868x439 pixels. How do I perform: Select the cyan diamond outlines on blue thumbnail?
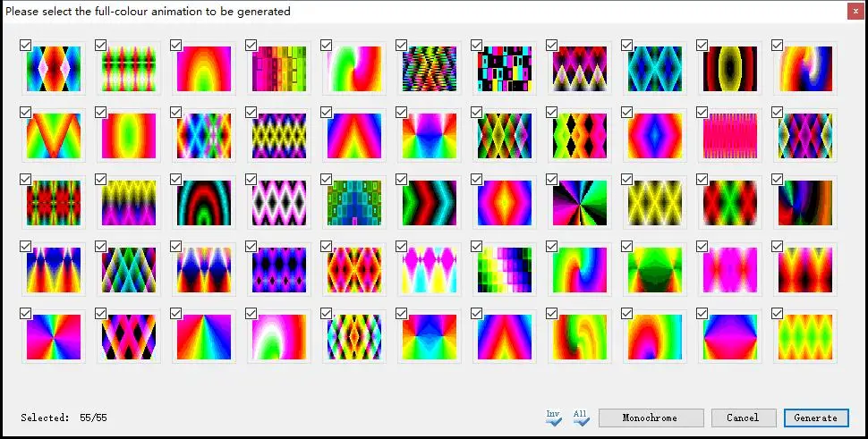pyautogui.click(x=655, y=69)
